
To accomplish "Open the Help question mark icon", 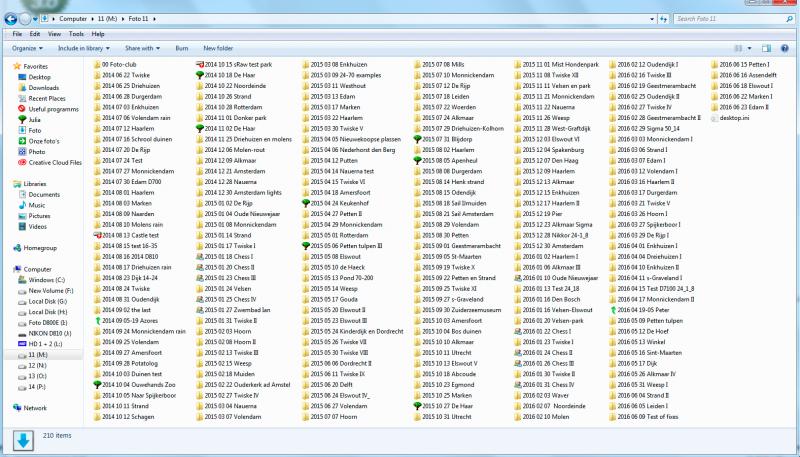I will tap(784, 48).
